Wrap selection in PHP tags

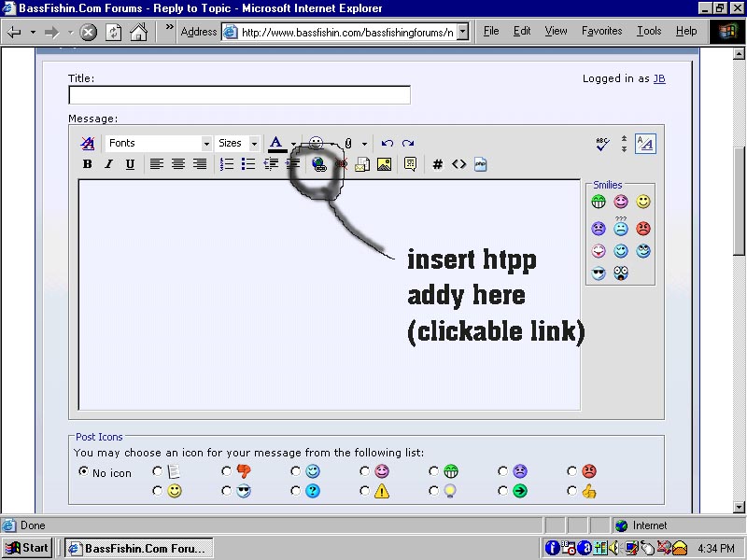[480, 164]
